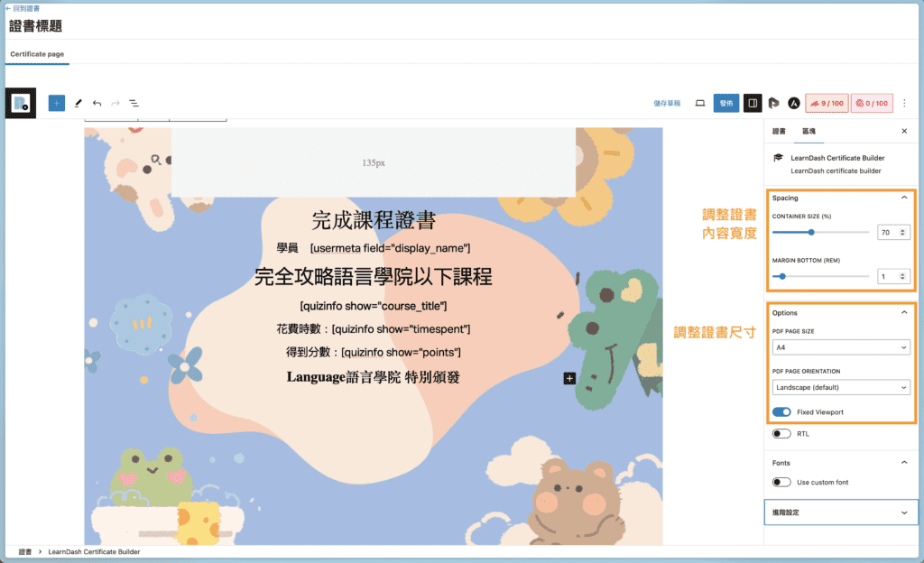Select the Certificate page tab
Screen dimensions: 924x563
click(x=37, y=54)
